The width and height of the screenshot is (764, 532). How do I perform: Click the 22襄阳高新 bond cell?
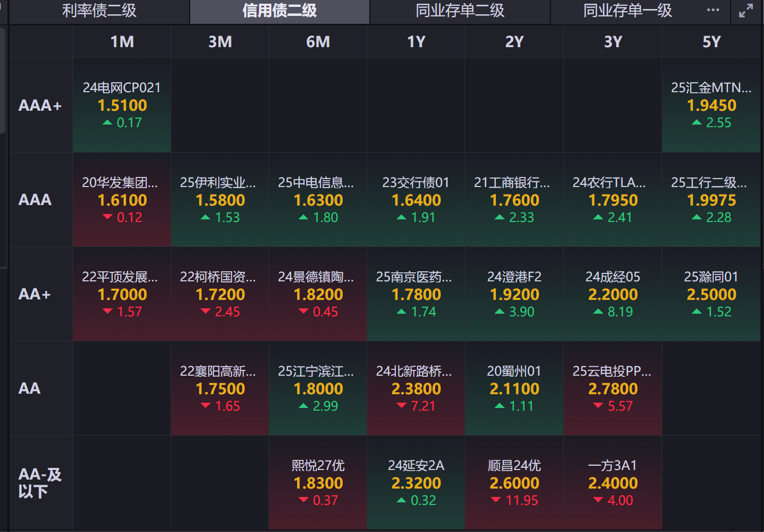[220, 388]
